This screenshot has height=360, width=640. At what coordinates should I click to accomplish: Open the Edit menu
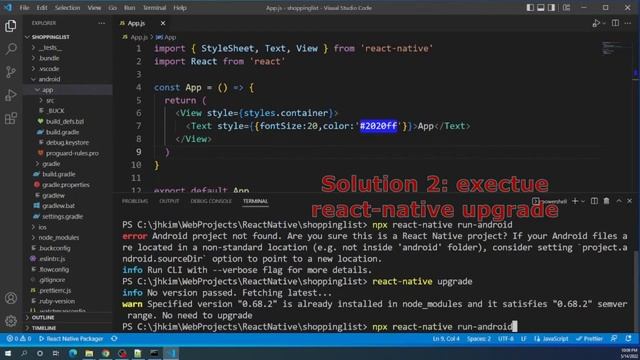pyautogui.click(x=42, y=8)
